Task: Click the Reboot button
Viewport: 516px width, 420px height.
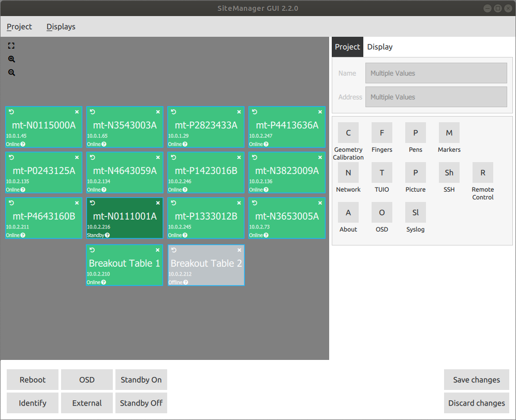Action: (x=33, y=380)
